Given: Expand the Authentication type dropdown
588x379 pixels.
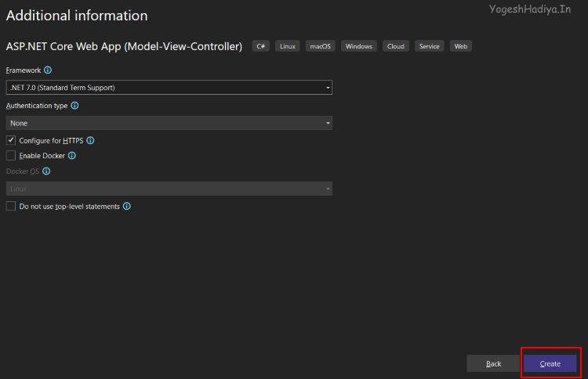Looking at the screenshot, I should (x=169, y=123).
